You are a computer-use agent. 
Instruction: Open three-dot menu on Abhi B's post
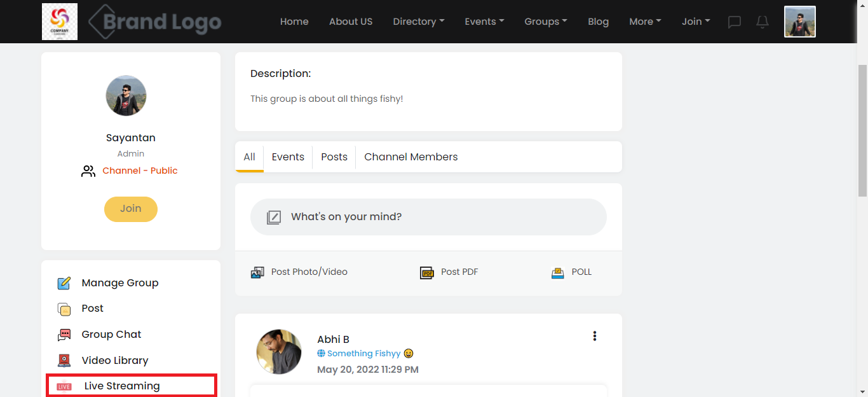click(x=595, y=336)
